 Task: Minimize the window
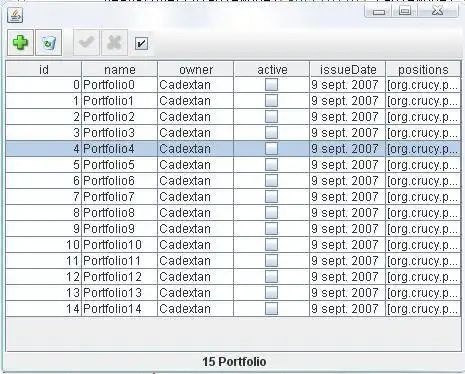pyautogui.click(x=379, y=11)
